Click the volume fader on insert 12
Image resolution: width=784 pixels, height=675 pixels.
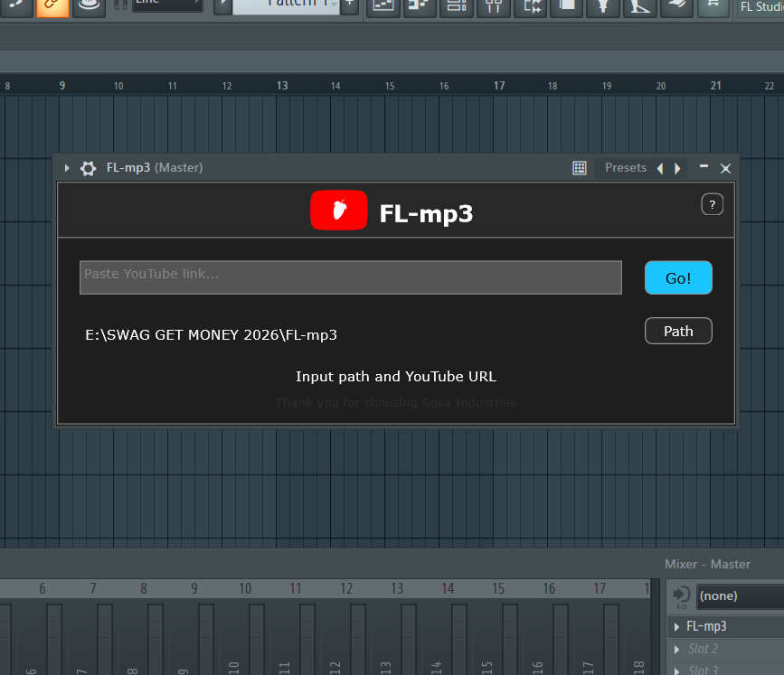click(358, 640)
